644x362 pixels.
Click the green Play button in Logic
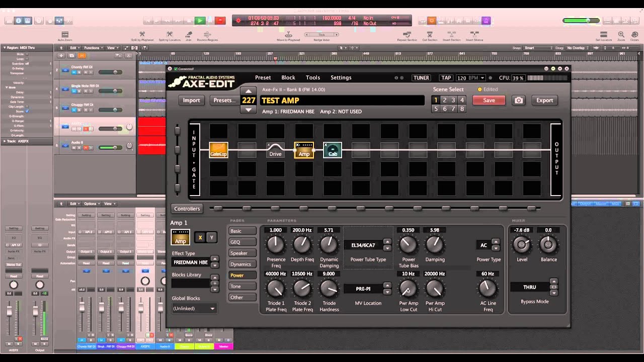pos(200,21)
